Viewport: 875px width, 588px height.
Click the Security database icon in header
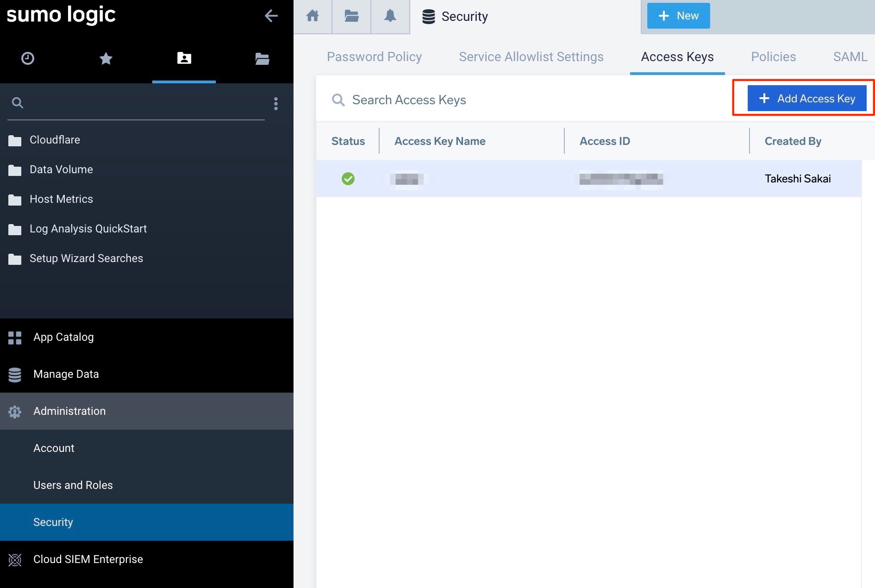tap(428, 16)
